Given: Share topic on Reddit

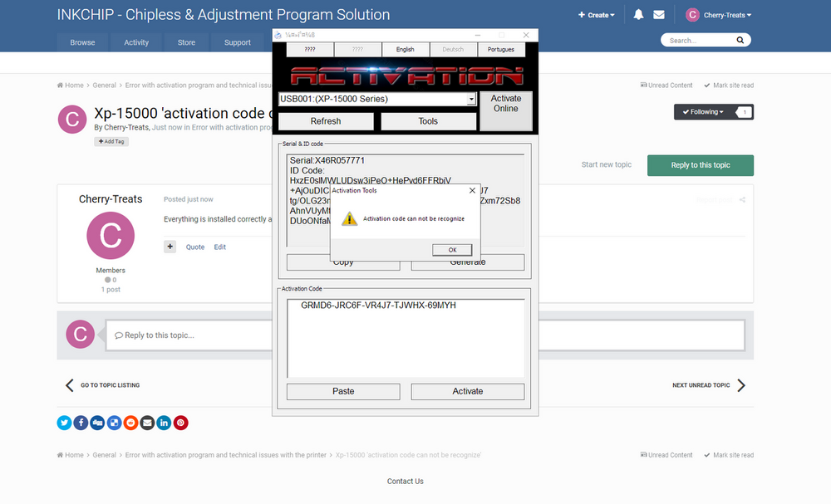Looking at the screenshot, I should click(x=130, y=423).
